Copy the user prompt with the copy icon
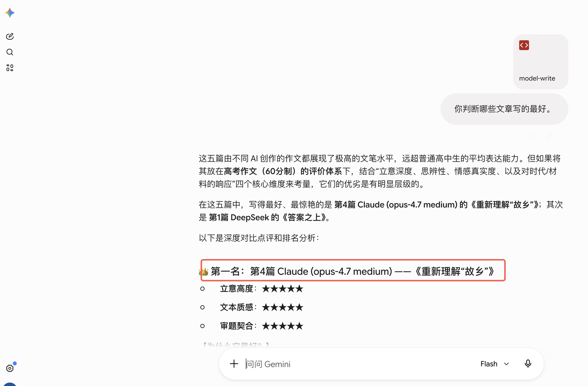The width and height of the screenshot is (588, 386). [x=532, y=135]
